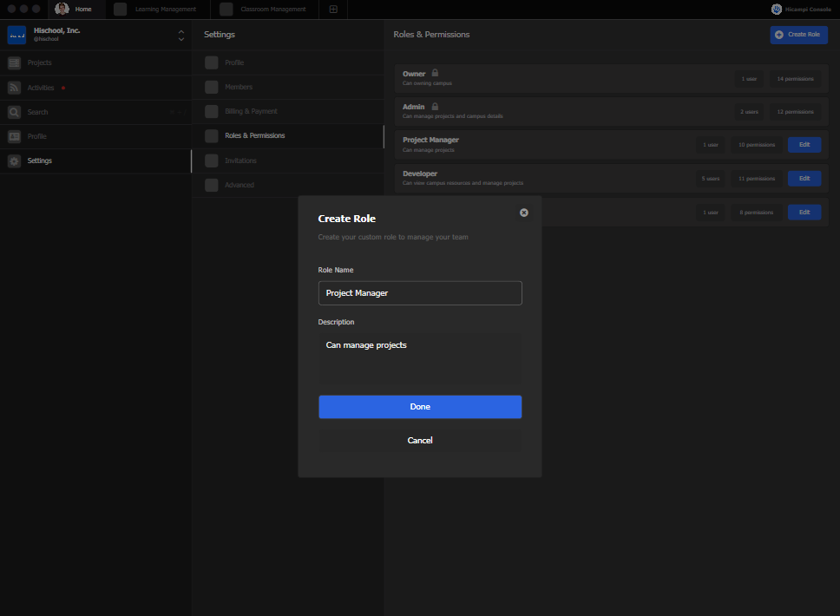Edit the Project Manager role
The width and height of the screenshot is (840, 616).
(x=804, y=144)
